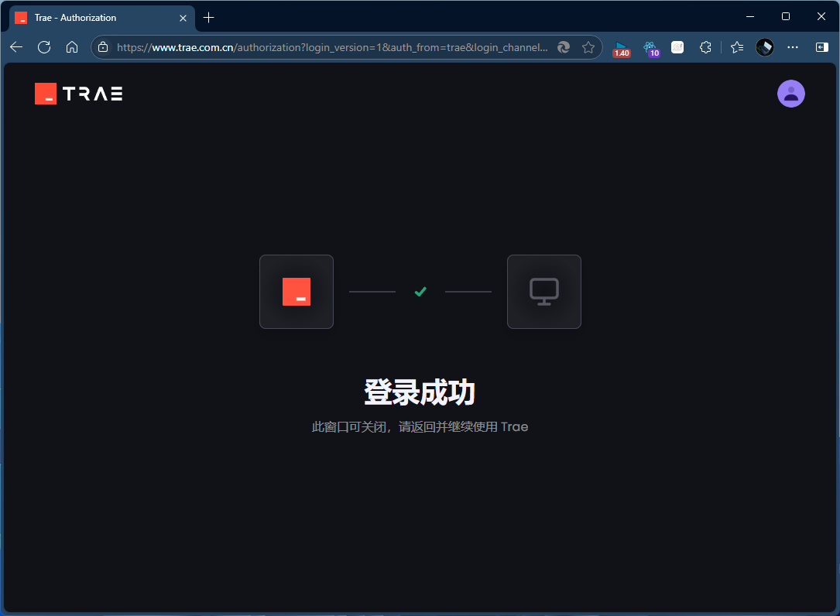Viewport: 840px width, 616px height.
Task: Open the Settings and more menu
Action: click(x=793, y=47)
